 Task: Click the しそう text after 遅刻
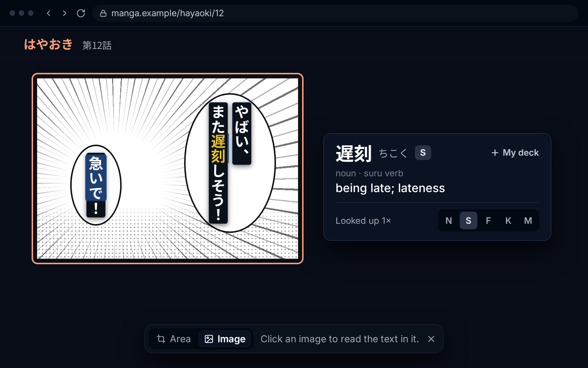tap(218, 186)
